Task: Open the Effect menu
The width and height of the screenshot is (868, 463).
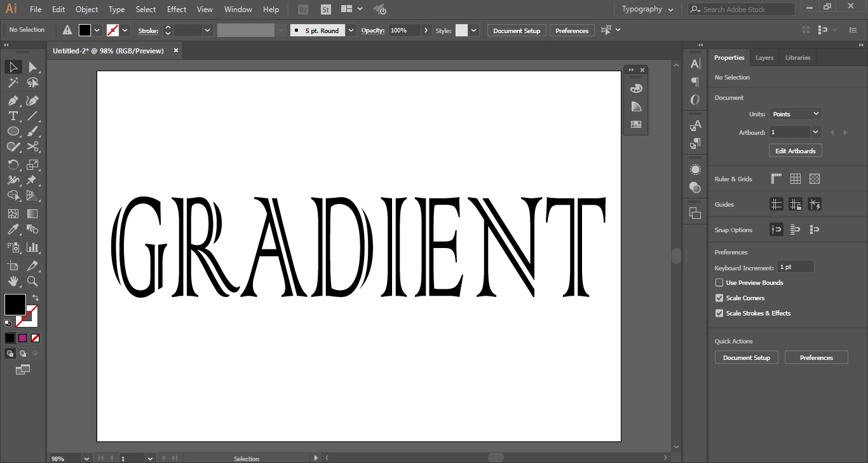Action: [x=177, y=10]
